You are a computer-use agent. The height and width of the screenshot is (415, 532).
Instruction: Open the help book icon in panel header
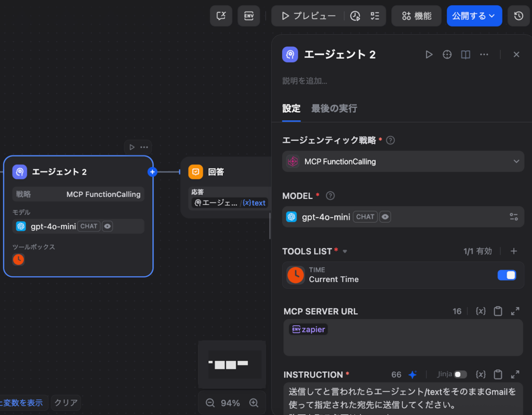coord(465,55)
